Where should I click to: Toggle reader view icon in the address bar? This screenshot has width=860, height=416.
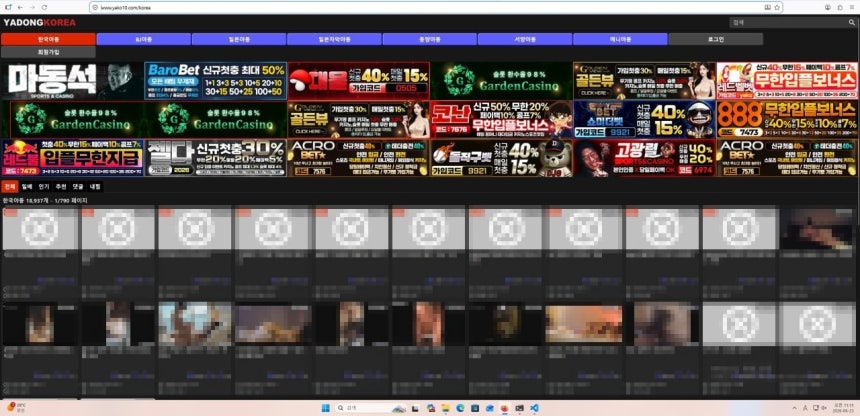pos(768,8)
